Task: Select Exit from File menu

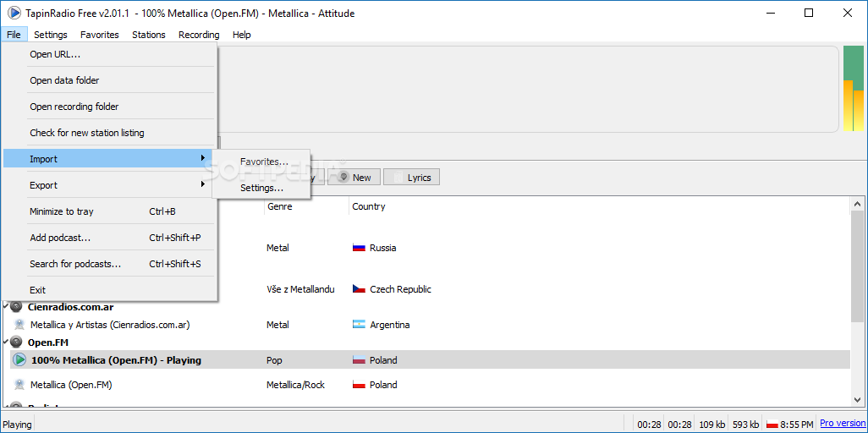Action: [x=109, y=290]
